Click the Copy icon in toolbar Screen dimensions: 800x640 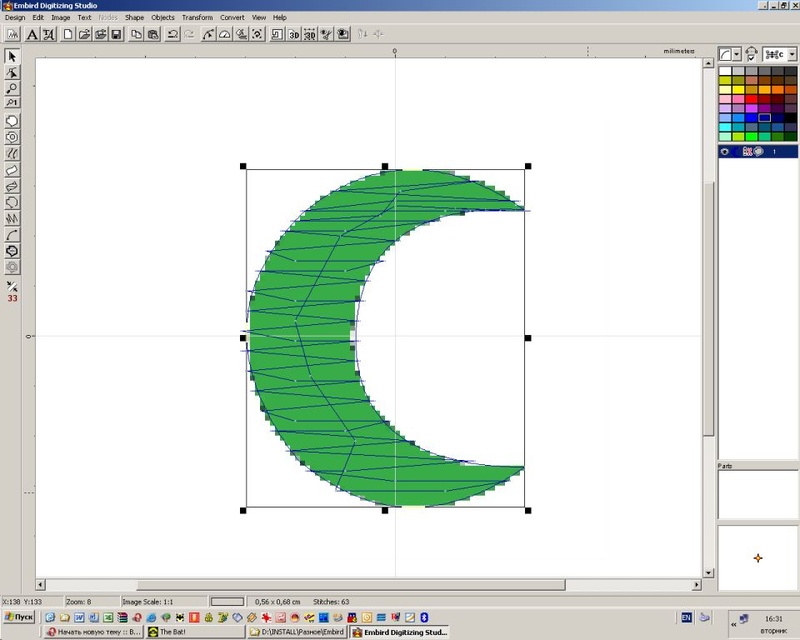pos(136,35)
